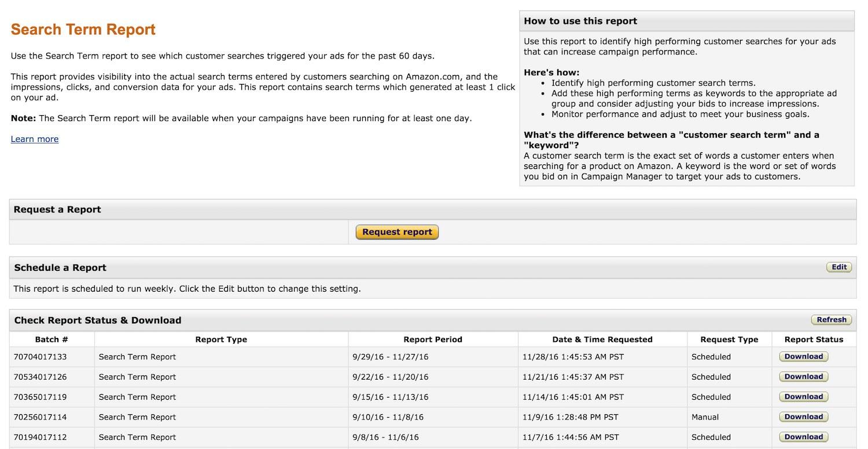Select batch number 70704017133 cell
868x449 pixels.
pos(41,357)
